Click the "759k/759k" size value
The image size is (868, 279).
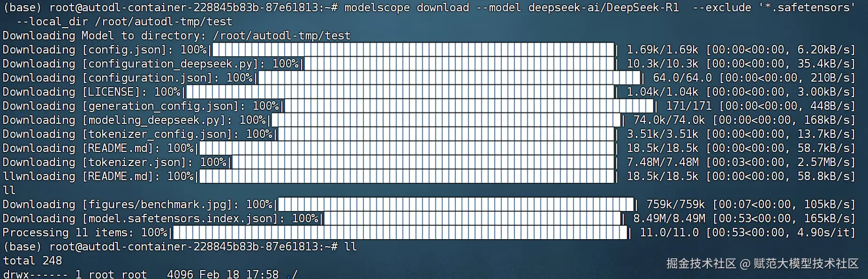click(675, 204)
